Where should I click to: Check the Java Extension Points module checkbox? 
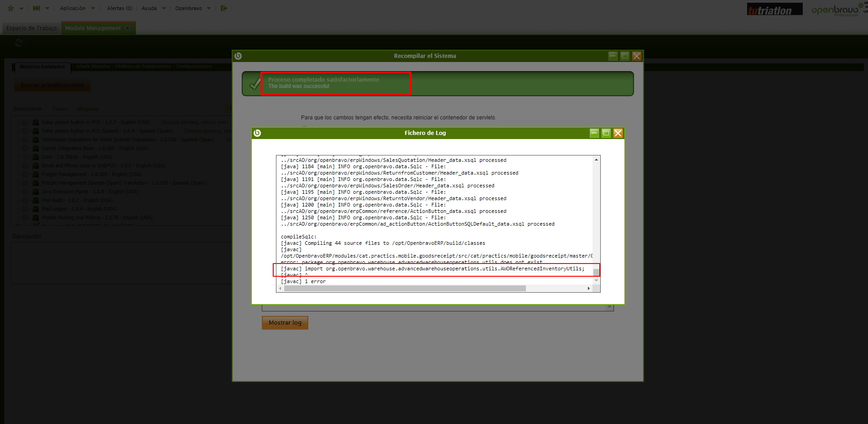point(25,191)
